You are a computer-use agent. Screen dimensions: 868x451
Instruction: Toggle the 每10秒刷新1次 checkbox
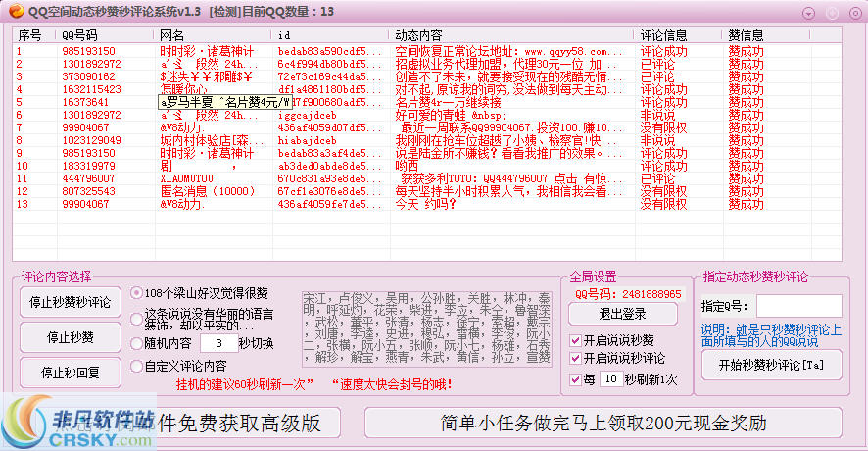(x=576, y=379)
